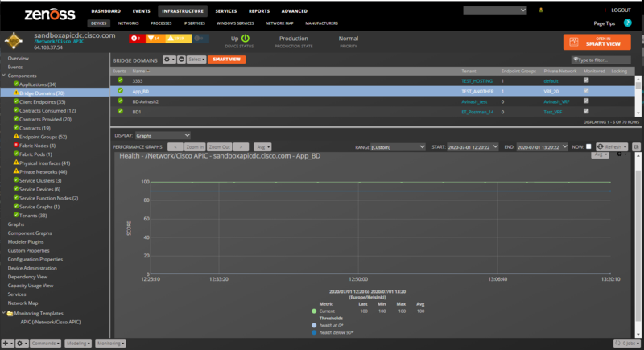Click the Zenoss logo
644x350 pixels.
pyautogui.click(x=50, y=14)
